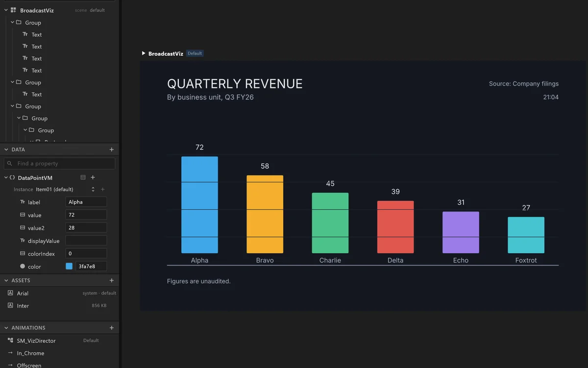The image size is (588, 368).
Task: Collapse the ANIMATIONS panel section
Action: pyautogui.click(x=6, y=327)
